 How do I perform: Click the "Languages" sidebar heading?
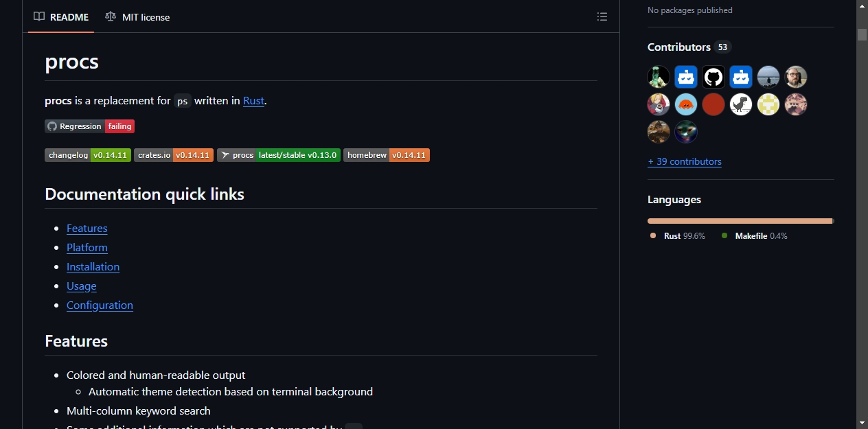tap(674, 200)
